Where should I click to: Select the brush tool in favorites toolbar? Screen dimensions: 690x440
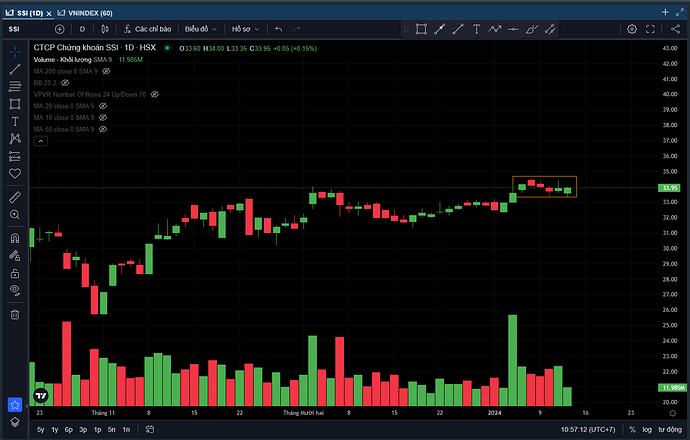532,29
